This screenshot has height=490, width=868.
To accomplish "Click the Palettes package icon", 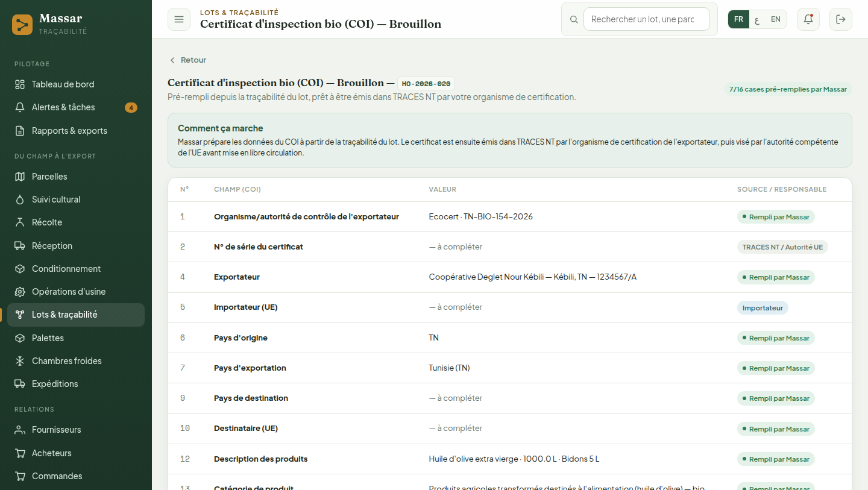I will pyautogui.click(x=20, y=338).
